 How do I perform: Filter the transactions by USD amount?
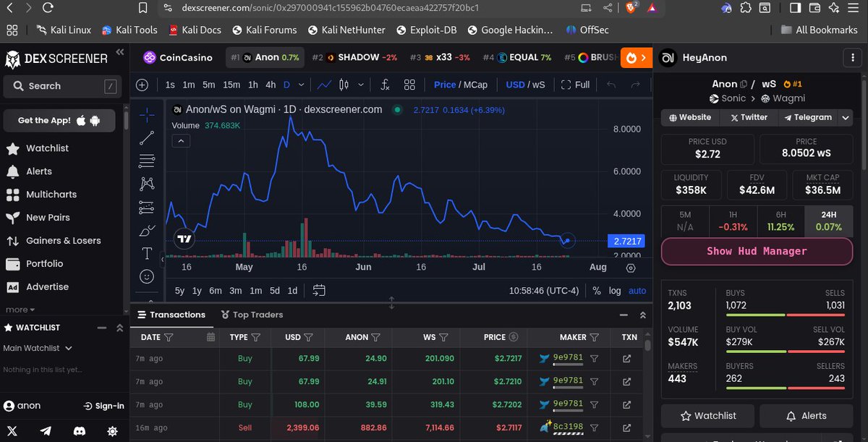309,337
